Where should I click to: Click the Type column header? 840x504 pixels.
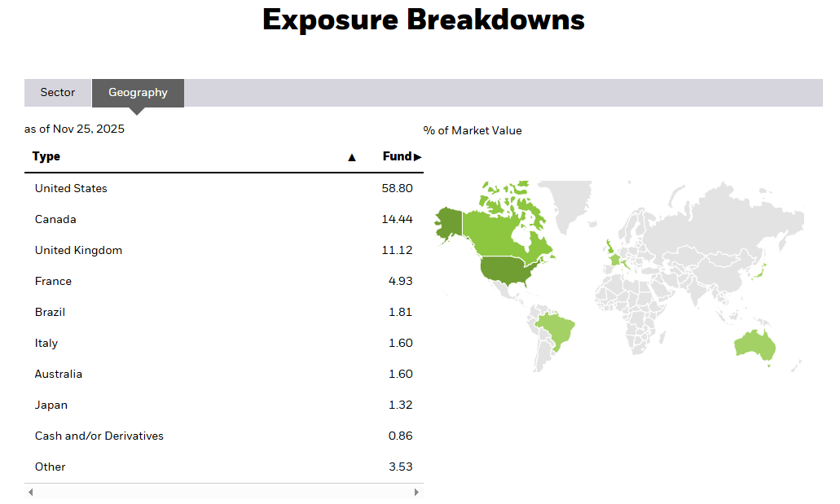[x=46, y=156]
